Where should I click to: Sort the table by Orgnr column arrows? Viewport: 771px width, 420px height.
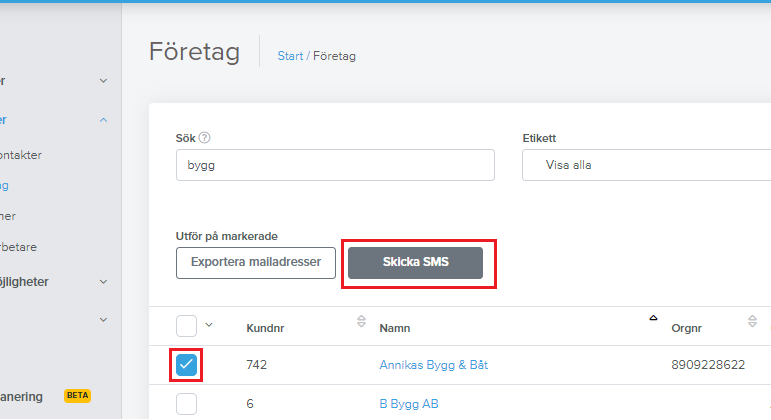(752, 321)
